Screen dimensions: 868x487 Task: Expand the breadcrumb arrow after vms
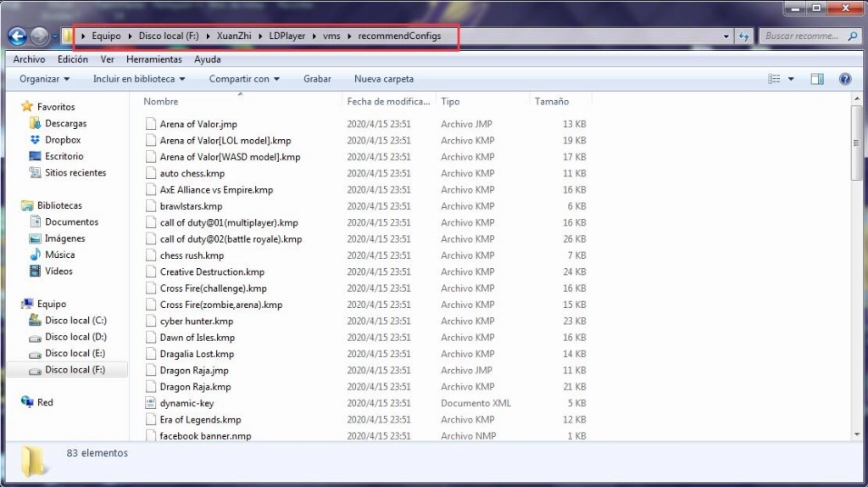pyautogui.click(x=349, y=36)
